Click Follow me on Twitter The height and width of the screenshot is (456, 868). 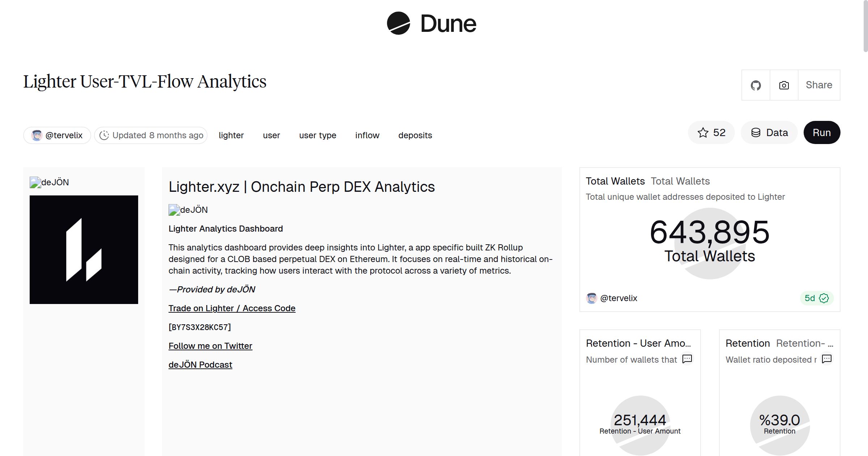210,346
